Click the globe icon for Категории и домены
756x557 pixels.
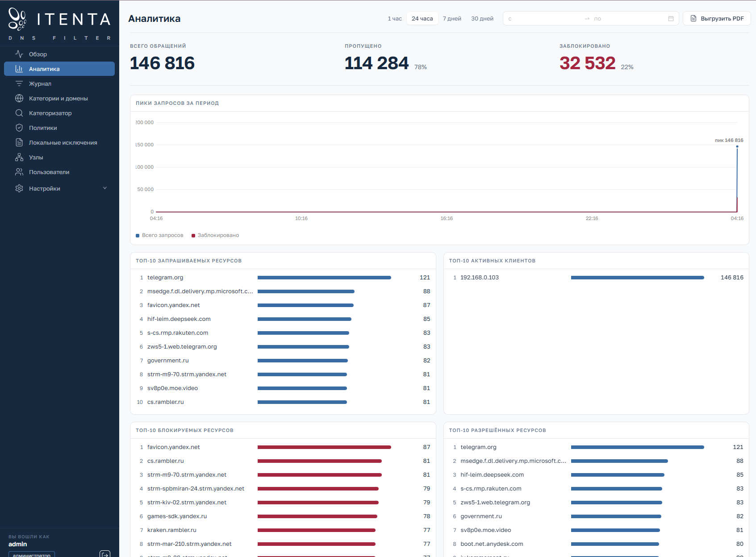pyautogui.click(x=19, y=98)
